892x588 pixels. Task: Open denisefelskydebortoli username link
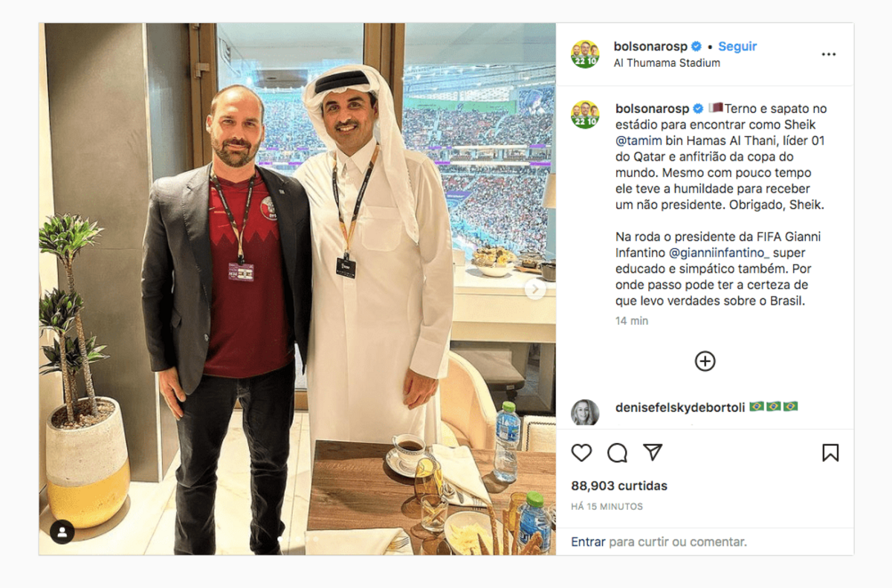pyautogui.click(x=680, y=407)
